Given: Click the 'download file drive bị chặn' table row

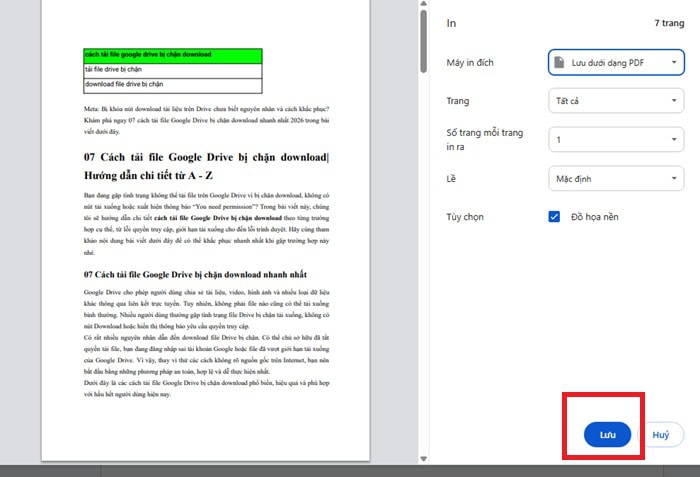Looking at the screenshot, I should [x=173, y=86].
